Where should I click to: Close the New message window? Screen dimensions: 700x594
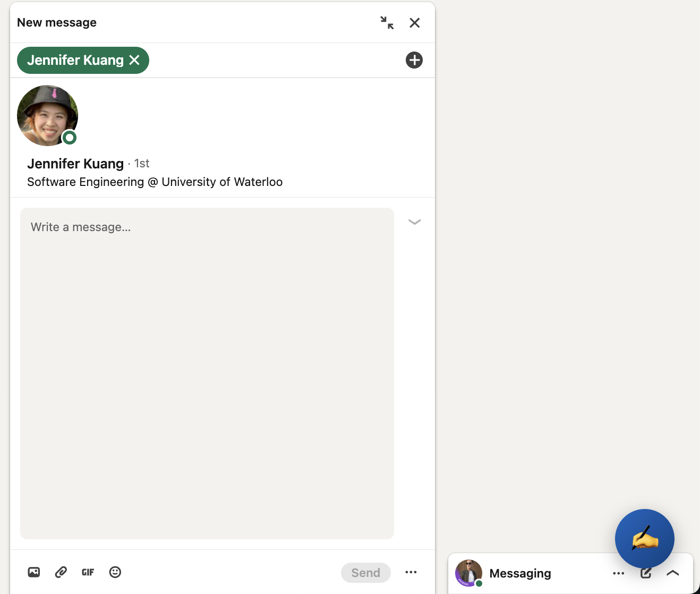pyautogui.click(x=415, y=22)
